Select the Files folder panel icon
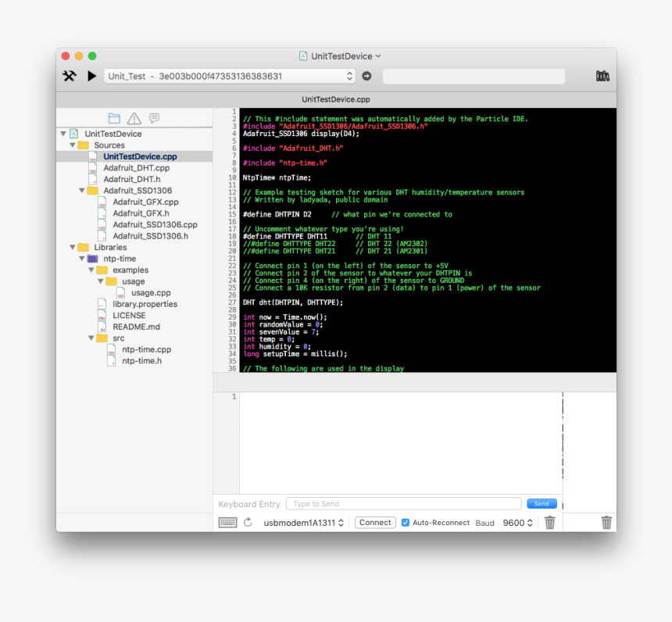The height and width of the screenshot is (622, 672). (x=114, y=117)
